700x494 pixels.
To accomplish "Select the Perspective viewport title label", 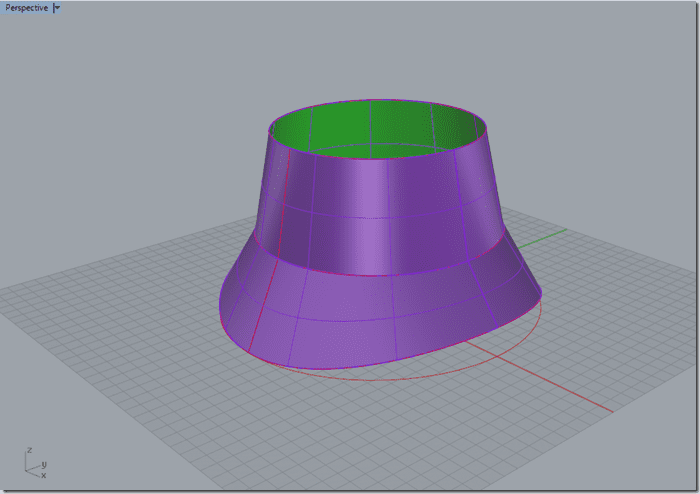I will pos(26,8).
